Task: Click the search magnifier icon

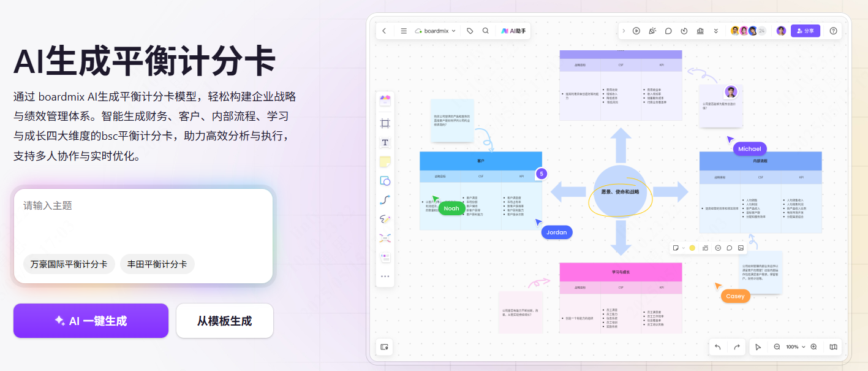Action: click(x=486, y=31)
